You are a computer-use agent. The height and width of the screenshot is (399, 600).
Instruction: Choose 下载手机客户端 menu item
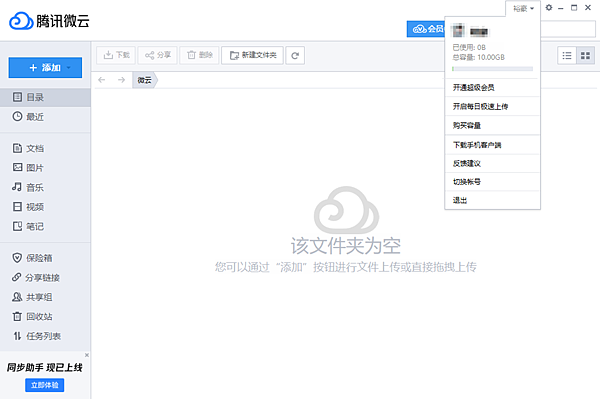click(x=492, y=145)
